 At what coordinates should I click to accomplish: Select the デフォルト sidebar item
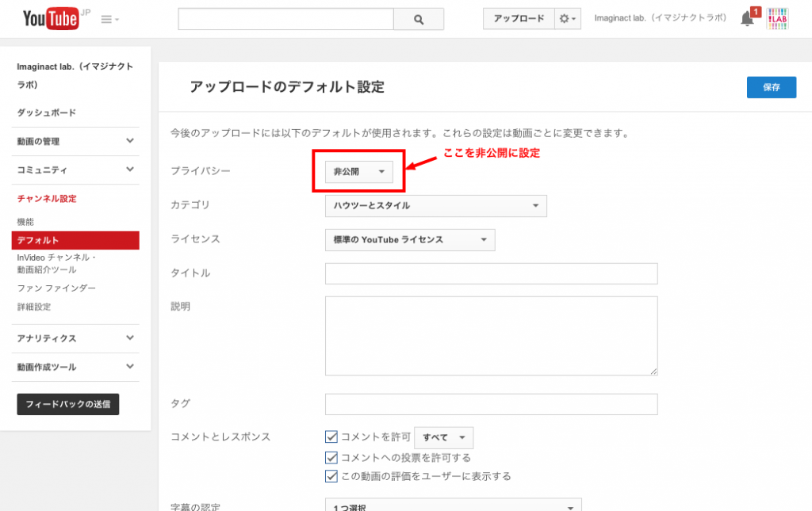coord(75,241)
